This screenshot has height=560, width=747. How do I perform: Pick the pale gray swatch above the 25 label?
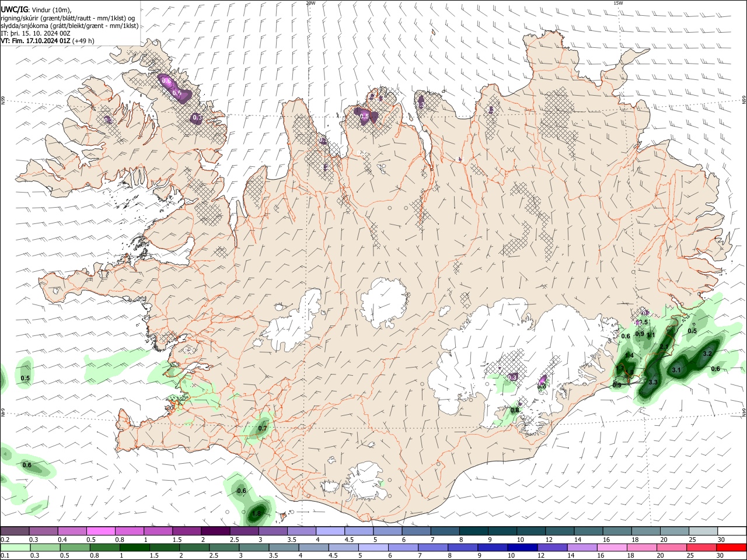click(702, 531)
